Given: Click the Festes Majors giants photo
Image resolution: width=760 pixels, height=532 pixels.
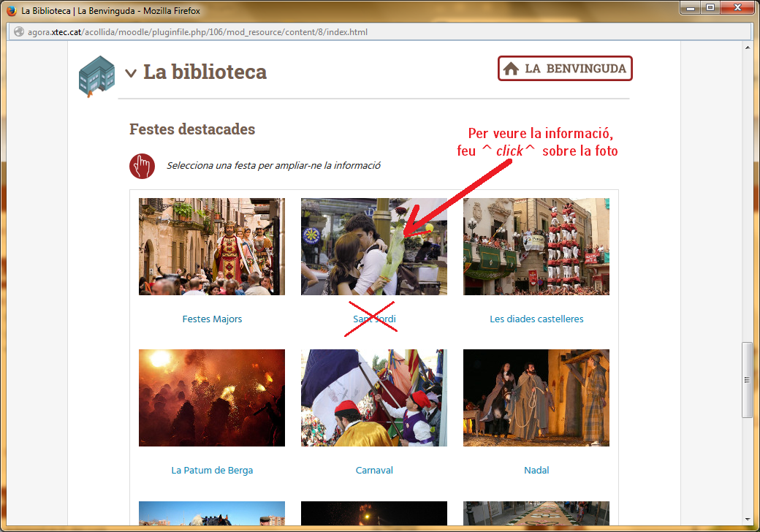Looking at the screenshot, I should coord(212,246).
